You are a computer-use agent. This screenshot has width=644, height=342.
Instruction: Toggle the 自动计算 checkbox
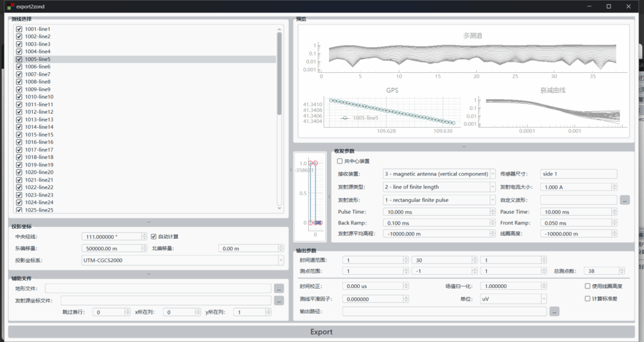pyautogui.click(x=153, y=236)
